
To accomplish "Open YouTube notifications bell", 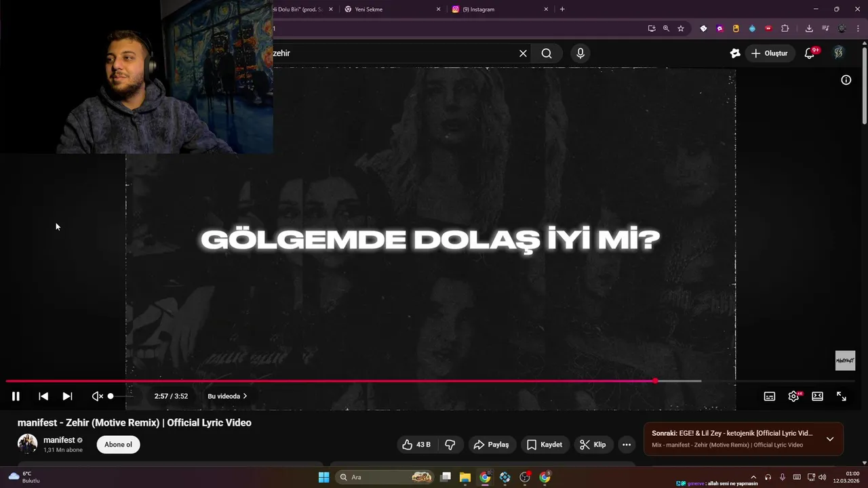I will pyautogui.click(x=810, y=54).
